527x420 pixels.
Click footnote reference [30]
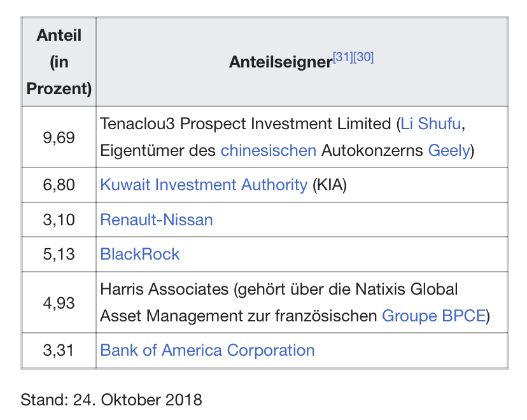click(363, 57)
